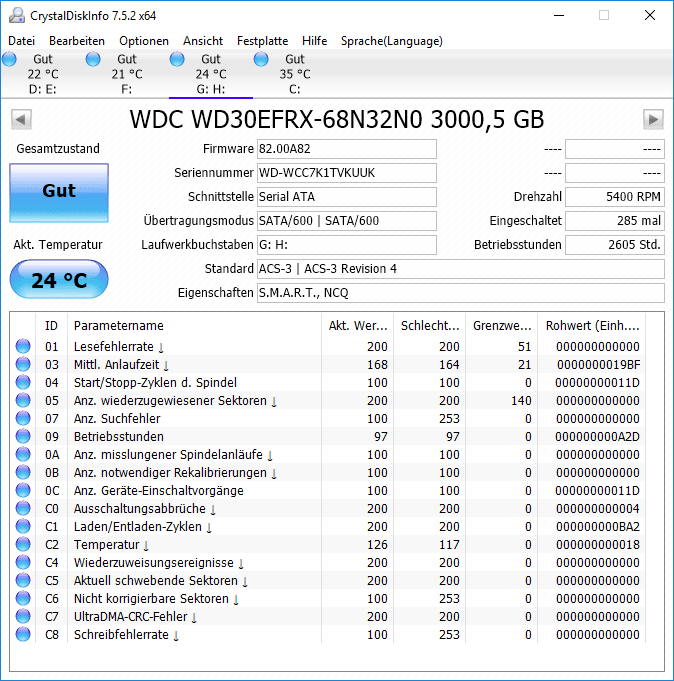Viewport: 674px width, 681px height.
Task: Click the Rohwert (Einh.... column header
Action: click(x=592, y=325)
